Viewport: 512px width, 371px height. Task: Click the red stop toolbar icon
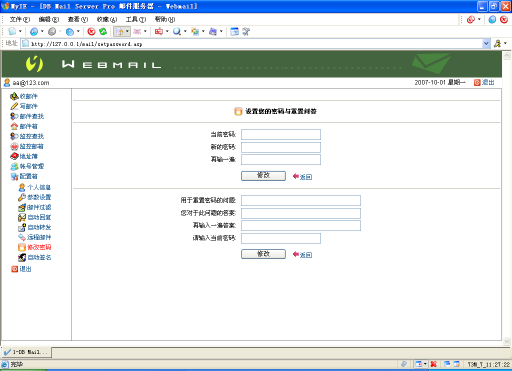tap(91, 32)
